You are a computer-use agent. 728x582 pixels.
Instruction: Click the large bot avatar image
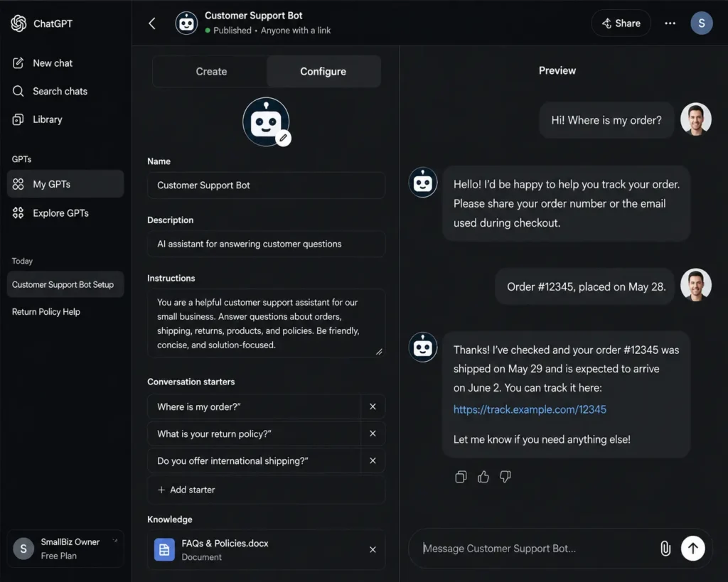click(x=266, y=122)
